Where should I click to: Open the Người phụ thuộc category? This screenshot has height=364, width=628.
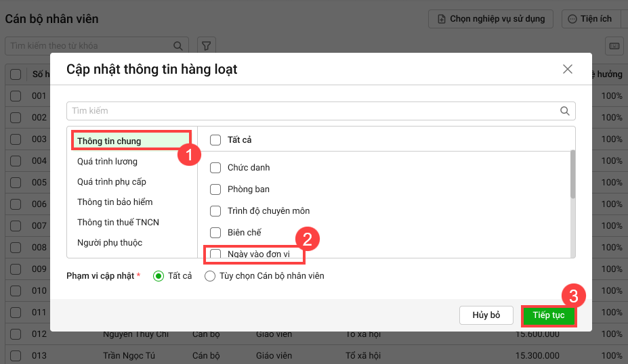109,243
